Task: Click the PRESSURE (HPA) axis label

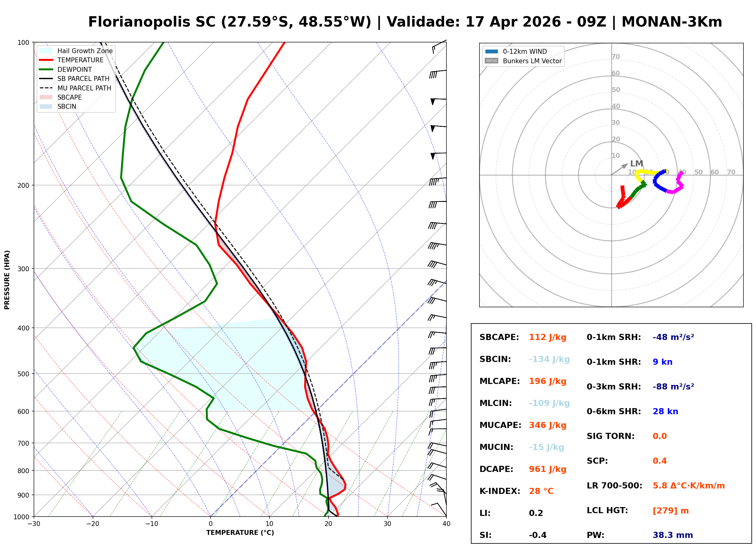Action: pyautogui.click(x=7, y=280)
